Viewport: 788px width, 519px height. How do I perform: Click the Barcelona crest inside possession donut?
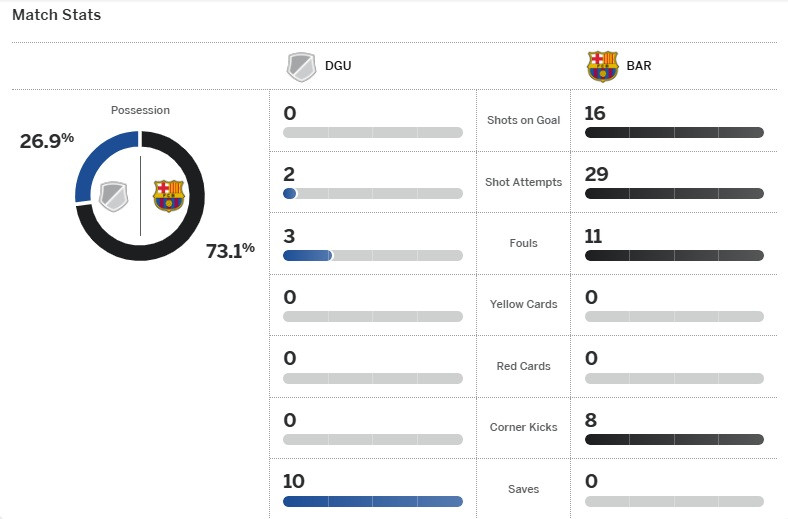coord(168,195)
